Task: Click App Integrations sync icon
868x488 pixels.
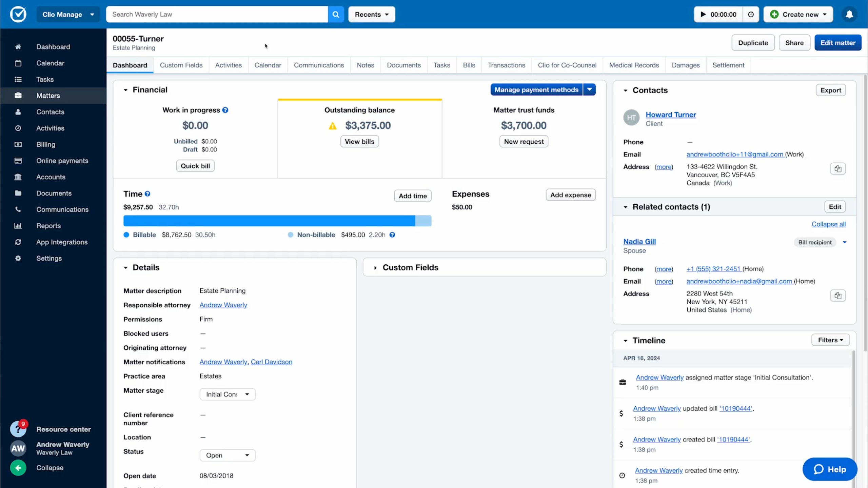Action: pos(18,242)
